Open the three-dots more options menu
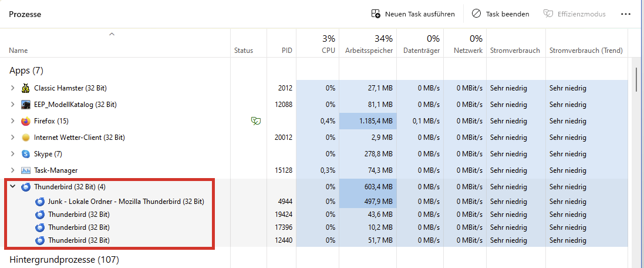This screenshot has height=268, width=644. 626,14
